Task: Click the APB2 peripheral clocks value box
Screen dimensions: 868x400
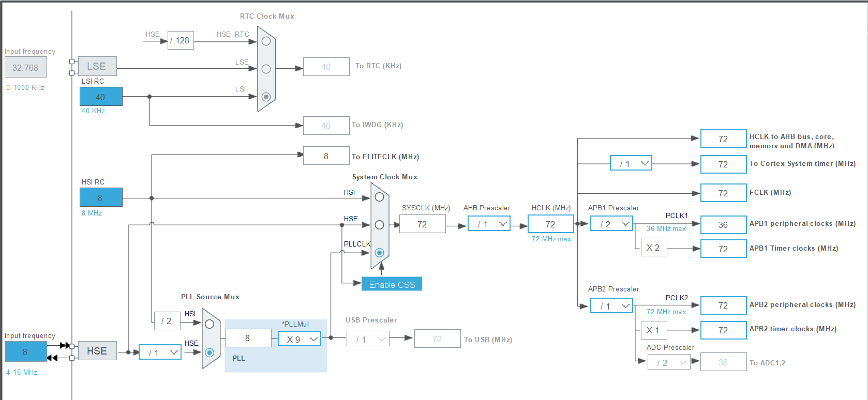Action: coord(723,305)
